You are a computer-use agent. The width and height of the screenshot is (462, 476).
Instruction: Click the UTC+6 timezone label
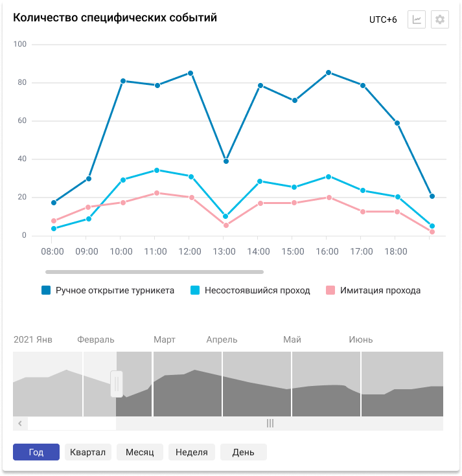click(x=383, y=19)
